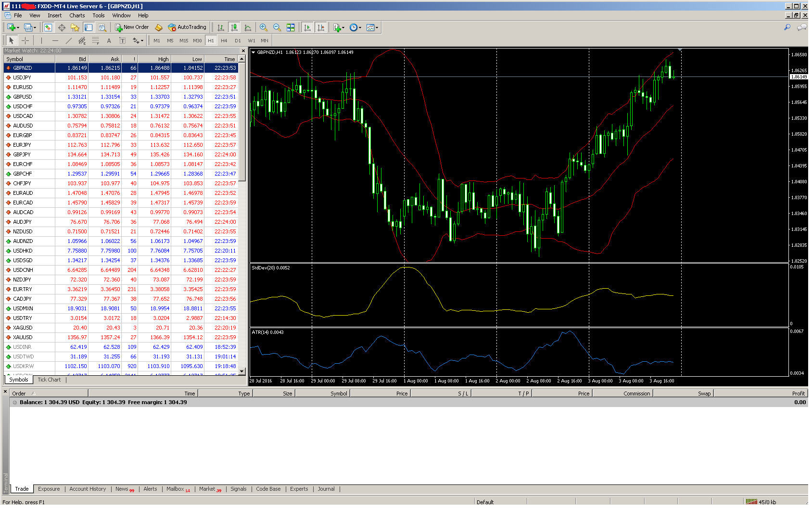The width and height of the screenshot is (812, 509).
Task: Switch timeframe to M30
Action: point(197,40)
